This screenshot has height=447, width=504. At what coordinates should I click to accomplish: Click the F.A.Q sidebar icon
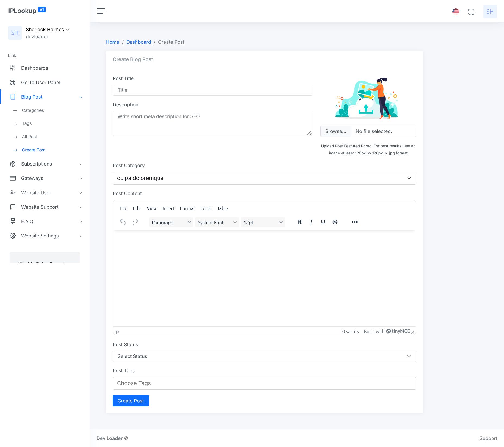13,221
